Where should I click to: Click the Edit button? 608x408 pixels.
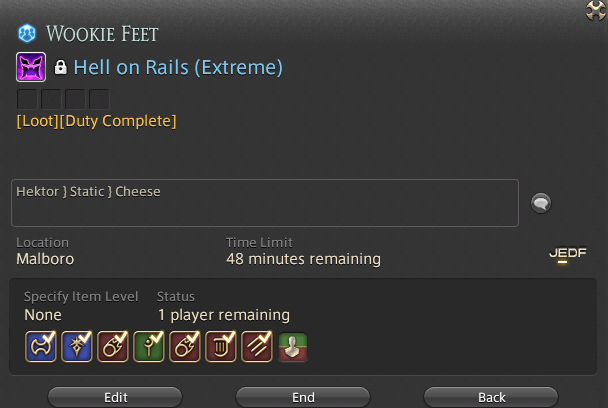(x=115, y=397)
